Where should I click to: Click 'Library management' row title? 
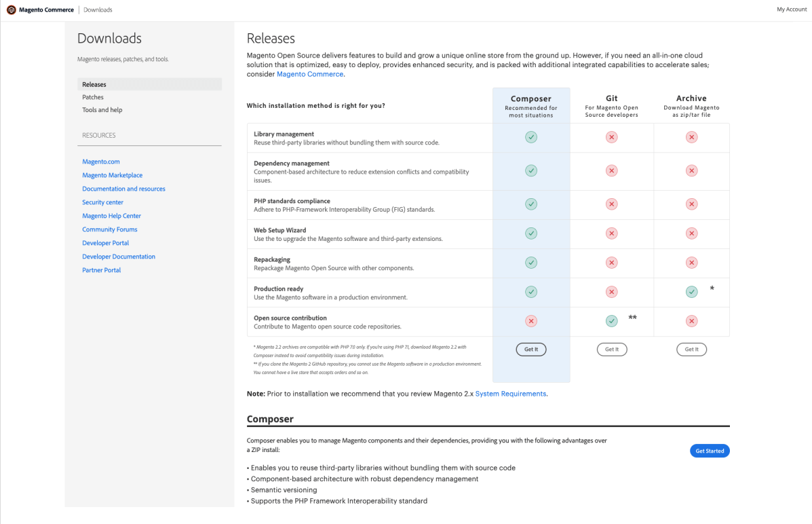(284, 134)
